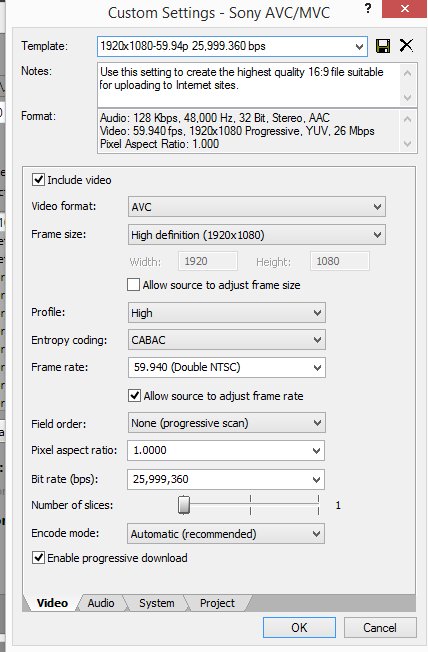Switch to the System tab
The image size is (428, 652).
pos(156,603)
